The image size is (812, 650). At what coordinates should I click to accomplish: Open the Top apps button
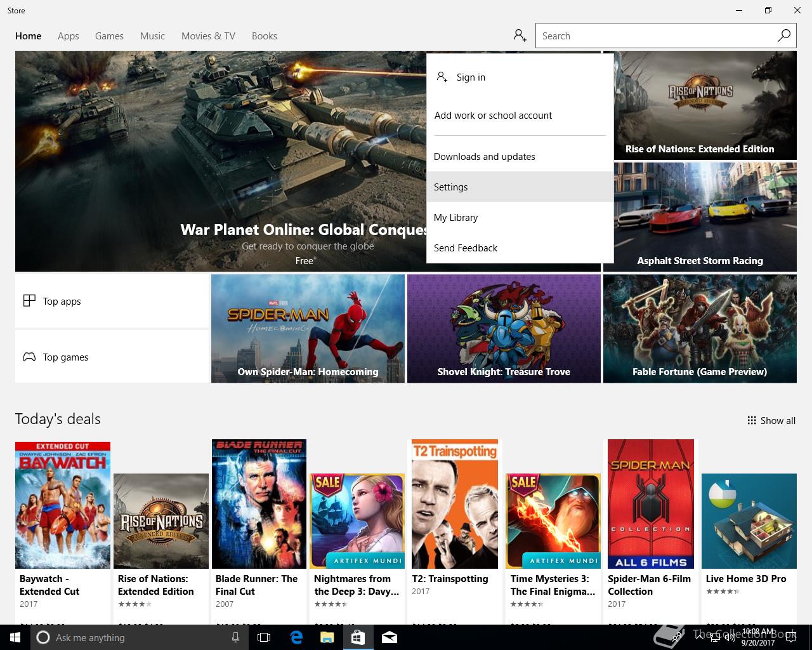112,301
